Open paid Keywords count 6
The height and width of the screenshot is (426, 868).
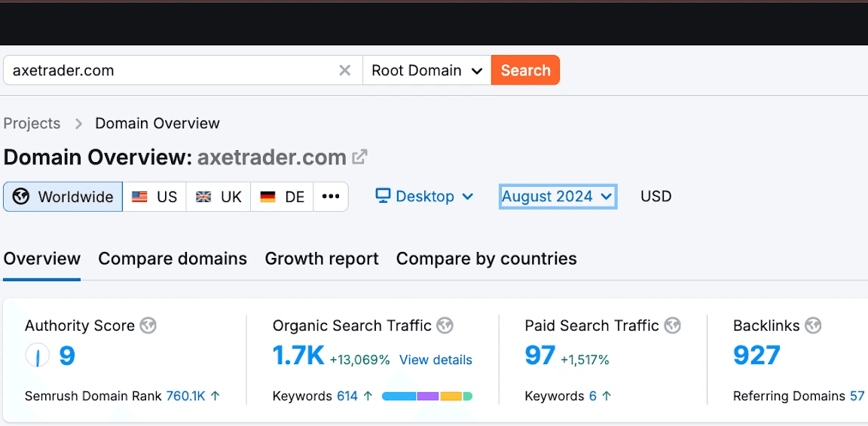click(x=593, y=396)
